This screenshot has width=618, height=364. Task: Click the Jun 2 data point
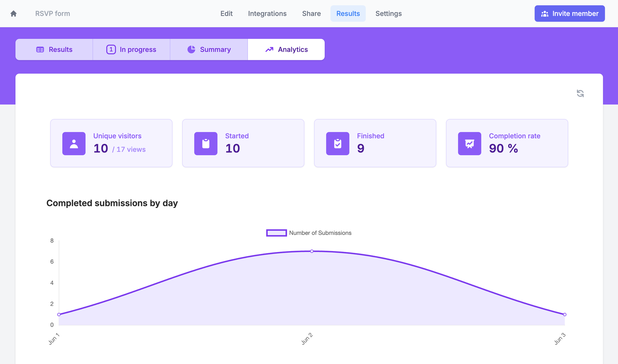[312, 251]
